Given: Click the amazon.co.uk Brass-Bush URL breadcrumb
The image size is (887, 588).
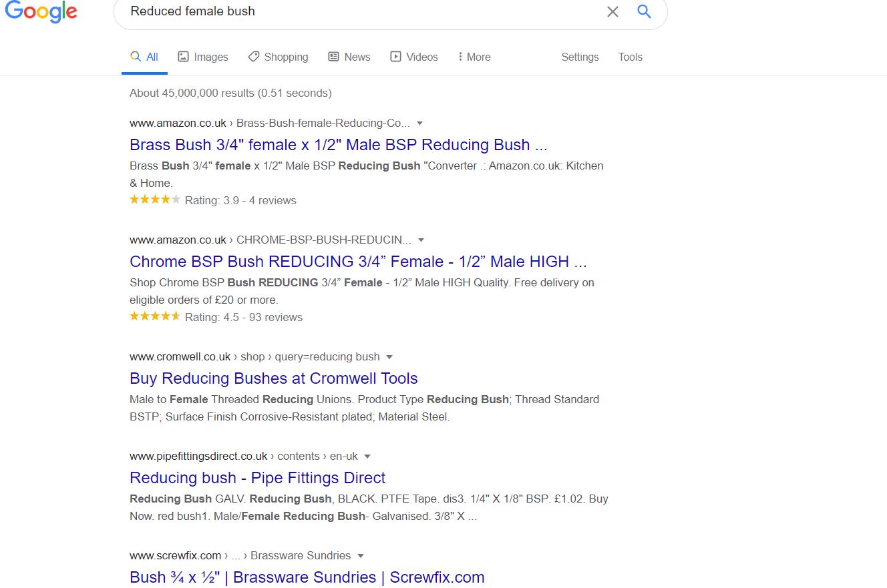Looking at the screenshot, I should (270, 123).
